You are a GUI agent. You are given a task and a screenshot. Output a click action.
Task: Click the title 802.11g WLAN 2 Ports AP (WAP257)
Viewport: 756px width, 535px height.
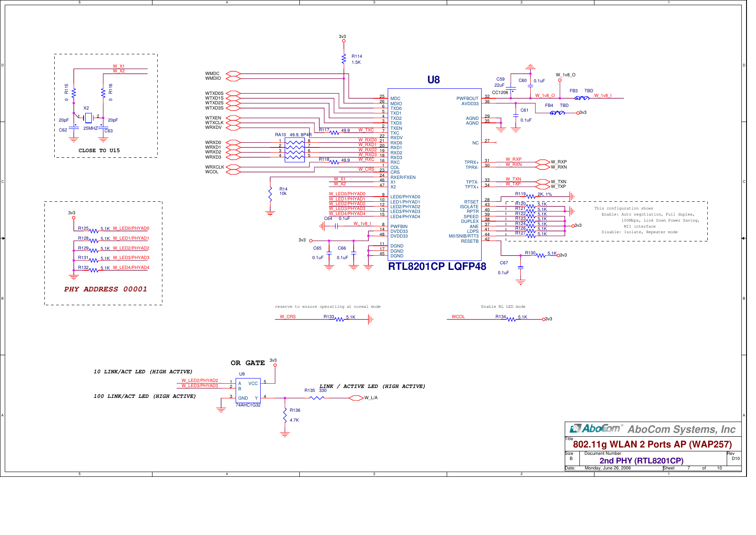[652, 444]
